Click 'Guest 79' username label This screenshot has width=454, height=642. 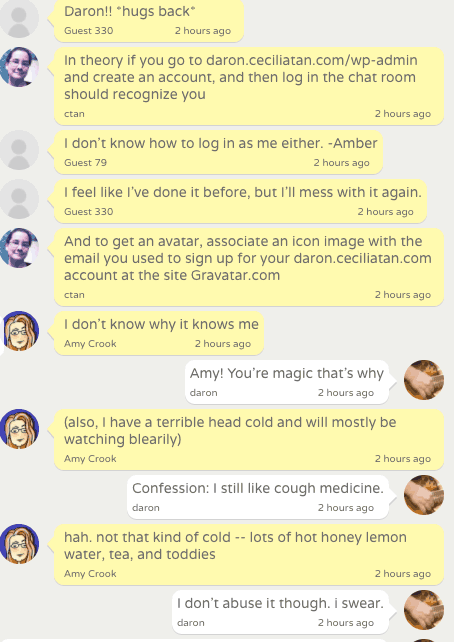tap(85, 163)
